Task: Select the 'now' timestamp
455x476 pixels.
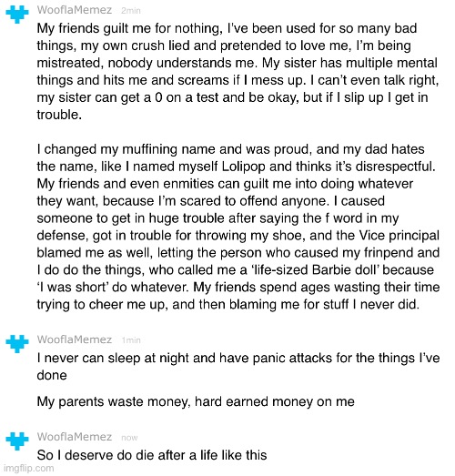Action: [x=129, y=438]
